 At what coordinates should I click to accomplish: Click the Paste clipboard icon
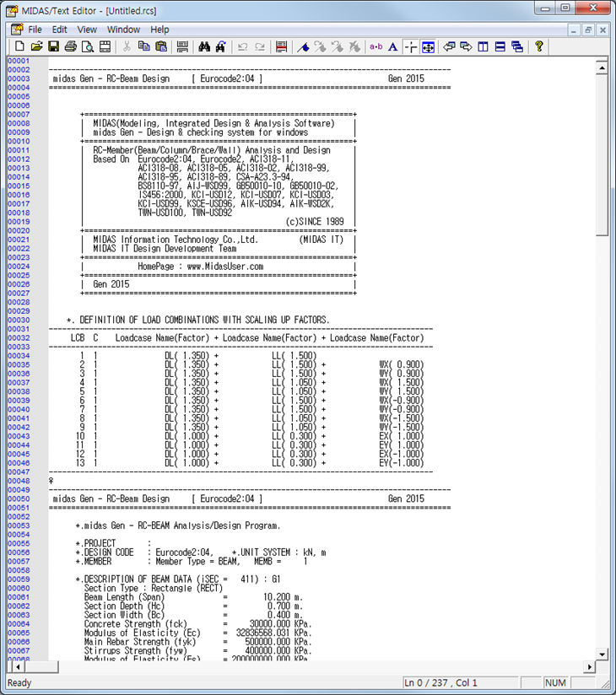(x=161, y=46)
